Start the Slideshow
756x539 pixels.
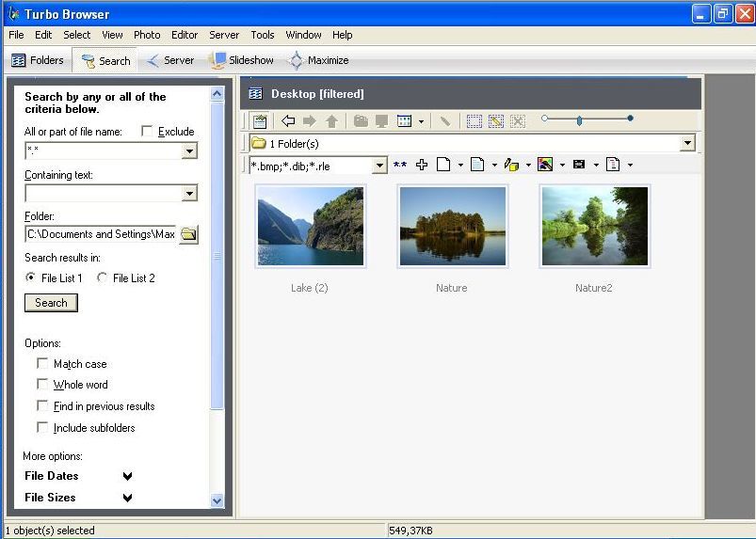point(241,60)
